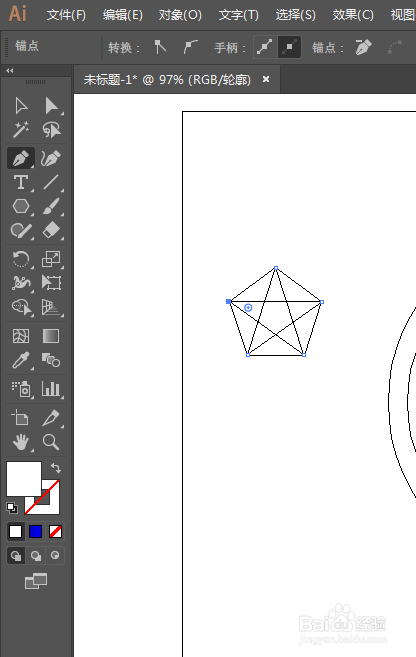Click the top anchor of pentagon

tap(276, 268)
